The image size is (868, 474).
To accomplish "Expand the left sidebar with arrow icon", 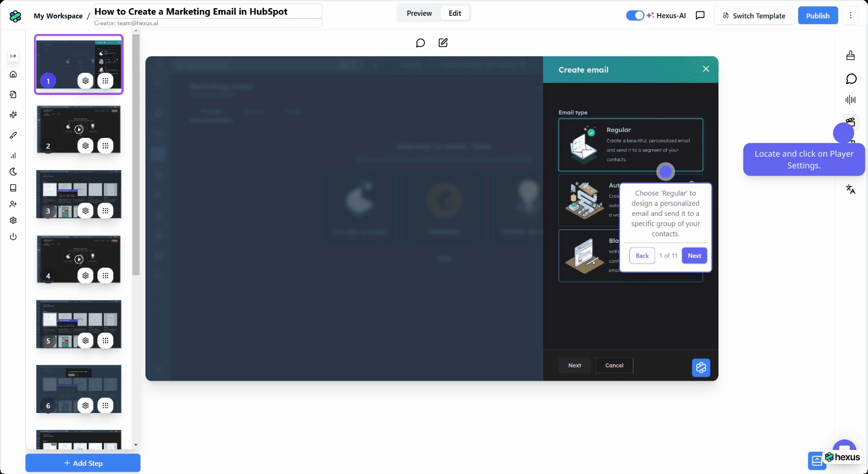I will pos(13,56).
